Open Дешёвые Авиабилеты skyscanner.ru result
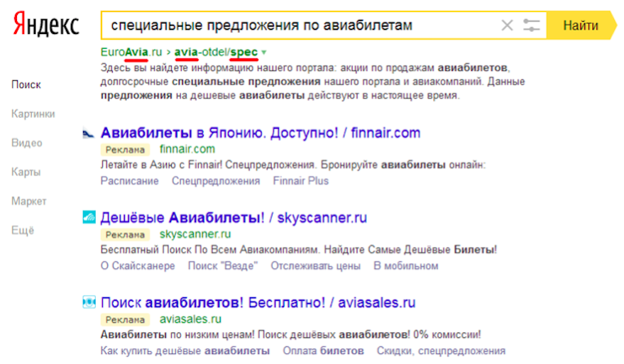 tap(234, 218)
